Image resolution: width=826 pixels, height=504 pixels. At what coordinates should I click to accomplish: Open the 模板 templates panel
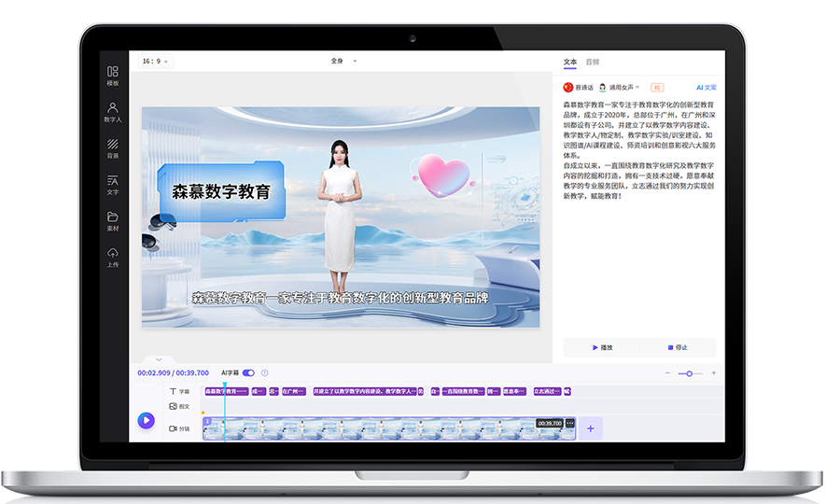pyautogui.click(x=113, y=75)
